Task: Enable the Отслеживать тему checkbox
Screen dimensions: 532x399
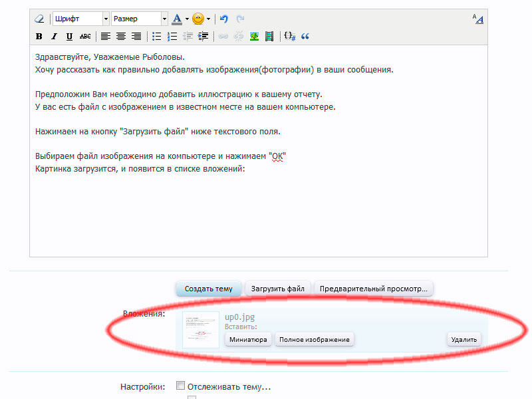Action: 180,386
